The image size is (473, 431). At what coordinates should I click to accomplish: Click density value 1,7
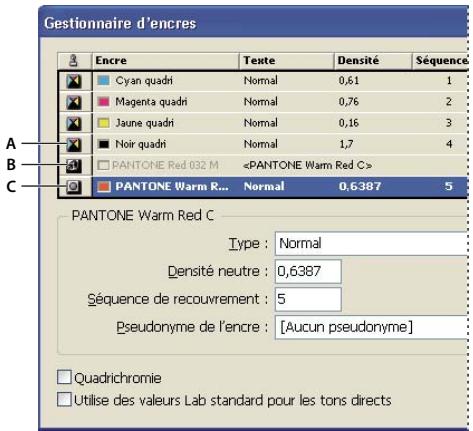(346, 144)
